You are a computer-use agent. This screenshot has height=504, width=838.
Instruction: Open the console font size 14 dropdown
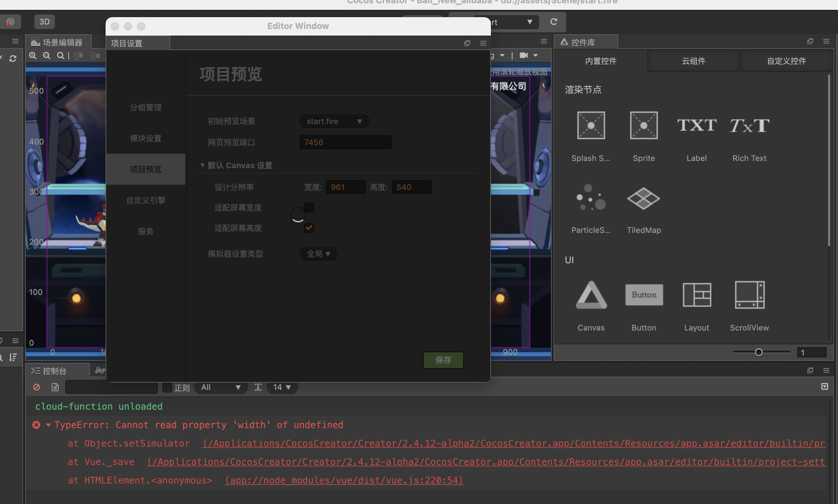(x=282, y=387)
